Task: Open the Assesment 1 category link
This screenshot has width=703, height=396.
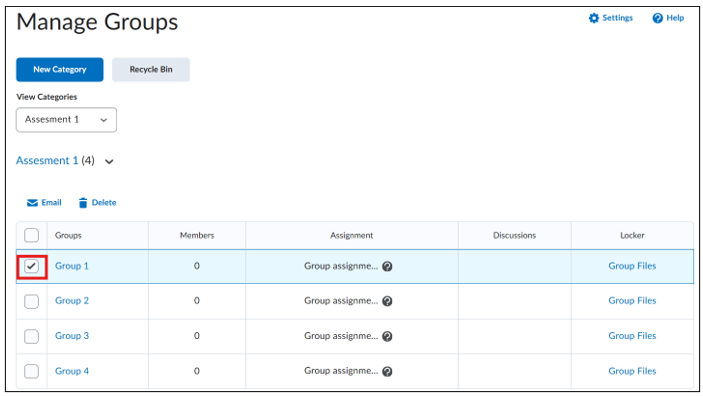Action: tap(47, 161)
